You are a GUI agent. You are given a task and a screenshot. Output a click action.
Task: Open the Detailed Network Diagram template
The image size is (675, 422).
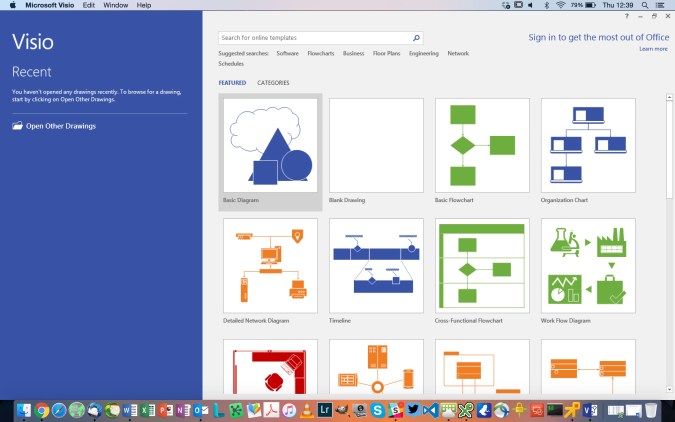point(270,266)
